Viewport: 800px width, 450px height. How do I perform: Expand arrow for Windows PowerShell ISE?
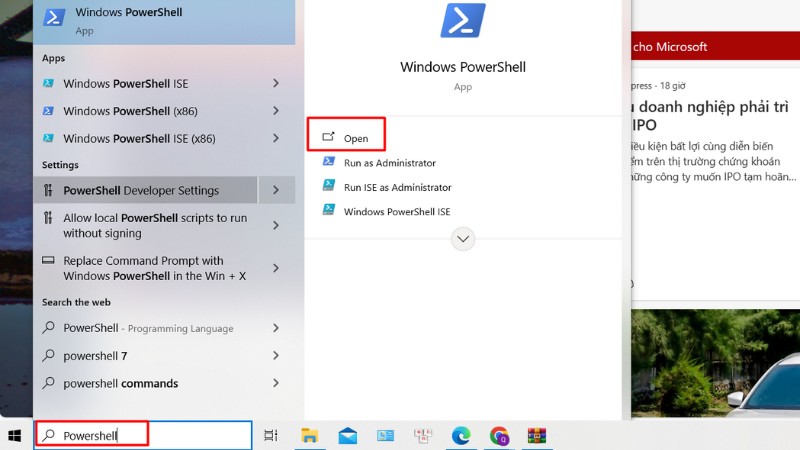(276, 83)
